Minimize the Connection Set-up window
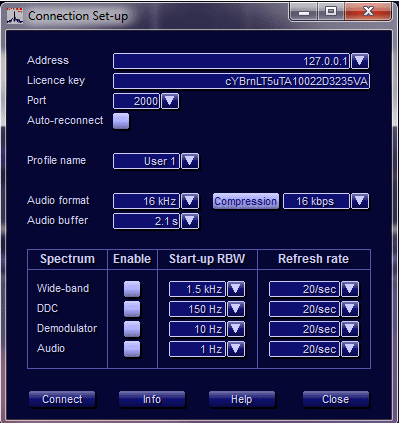The width and height of the screenshot is (399, 423). point(304,13)
